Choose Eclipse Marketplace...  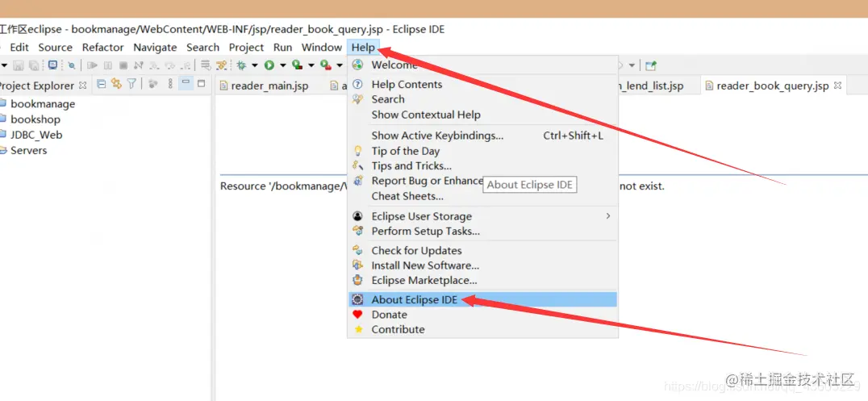482,280
